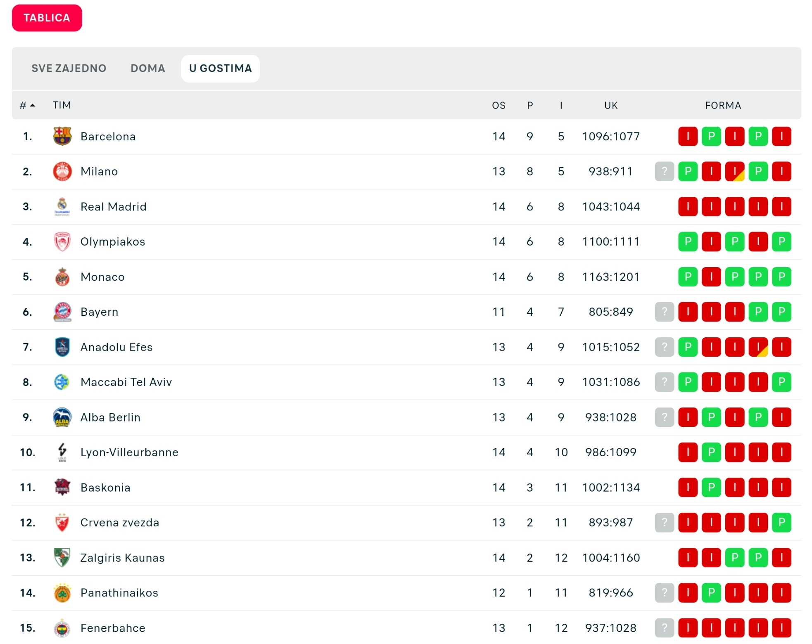812x644 pixels.
Task: Click the TIM column header
Action: (x=62, y=105)
